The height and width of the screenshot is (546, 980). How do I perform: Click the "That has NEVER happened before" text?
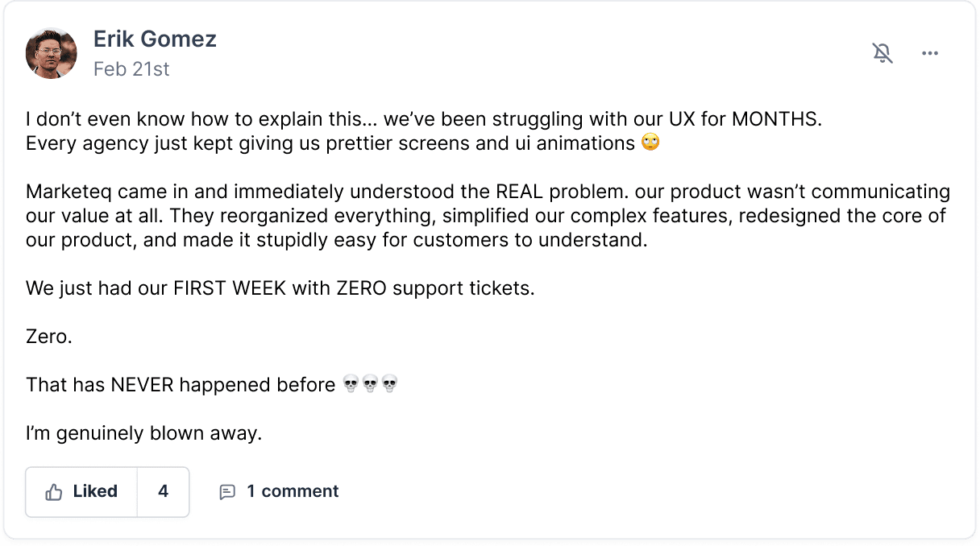181,385
